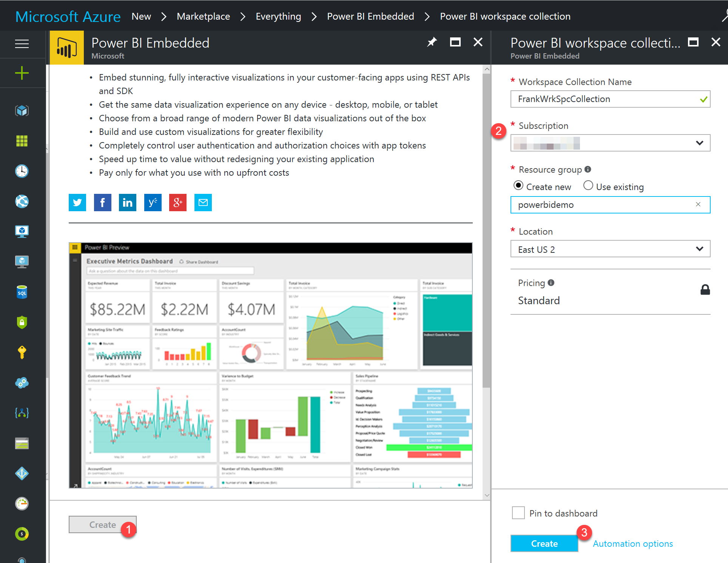728x563 pixels.
Task: Go to Power BI workspace collection breadcrumb
Action: pyautogui.click(x=505, y=16)
